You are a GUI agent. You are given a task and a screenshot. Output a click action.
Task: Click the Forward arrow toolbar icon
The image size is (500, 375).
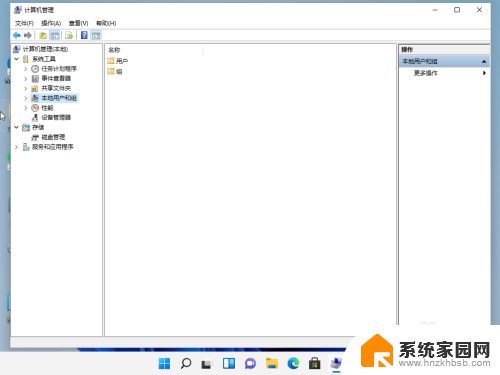[28, 35]
